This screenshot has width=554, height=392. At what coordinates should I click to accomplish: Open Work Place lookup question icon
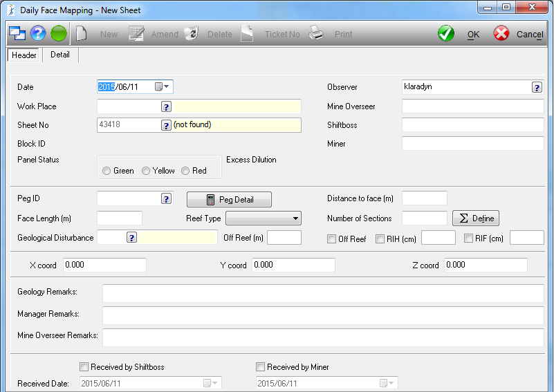pos(166,106)
